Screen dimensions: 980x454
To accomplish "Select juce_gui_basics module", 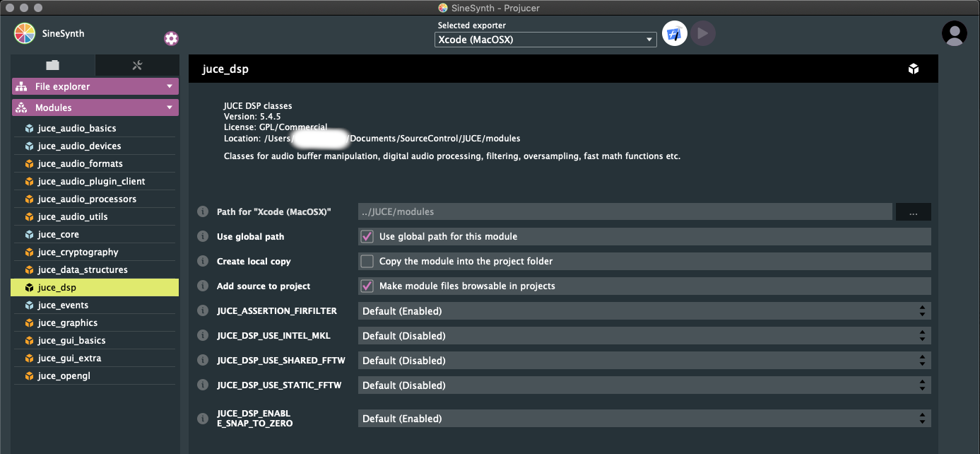I will 95,340.
